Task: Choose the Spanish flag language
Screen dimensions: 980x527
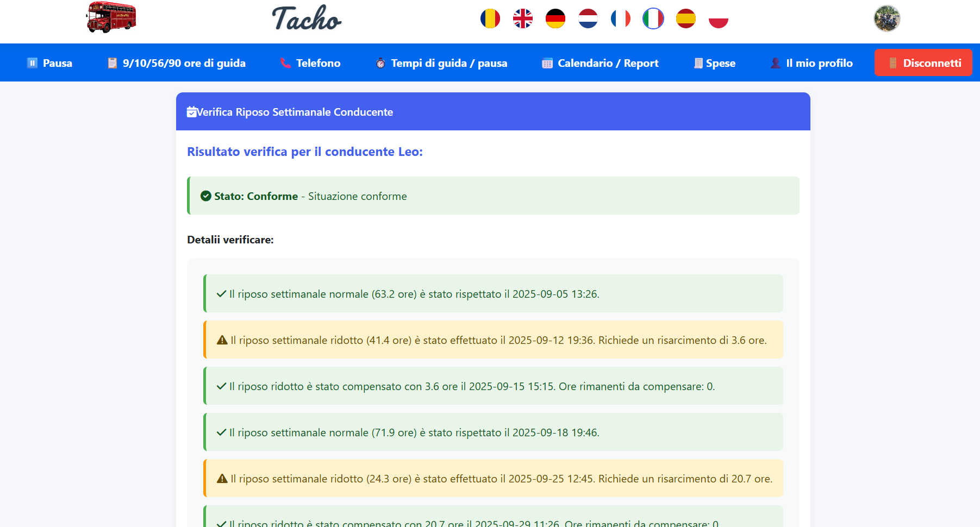Action: coord(685,19)
